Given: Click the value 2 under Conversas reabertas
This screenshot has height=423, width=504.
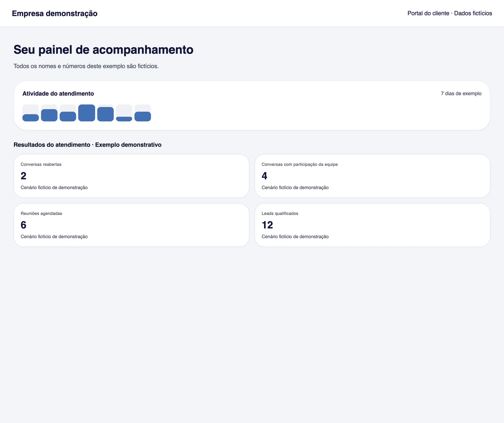Looking at the screenshot, I should (24, 176).
